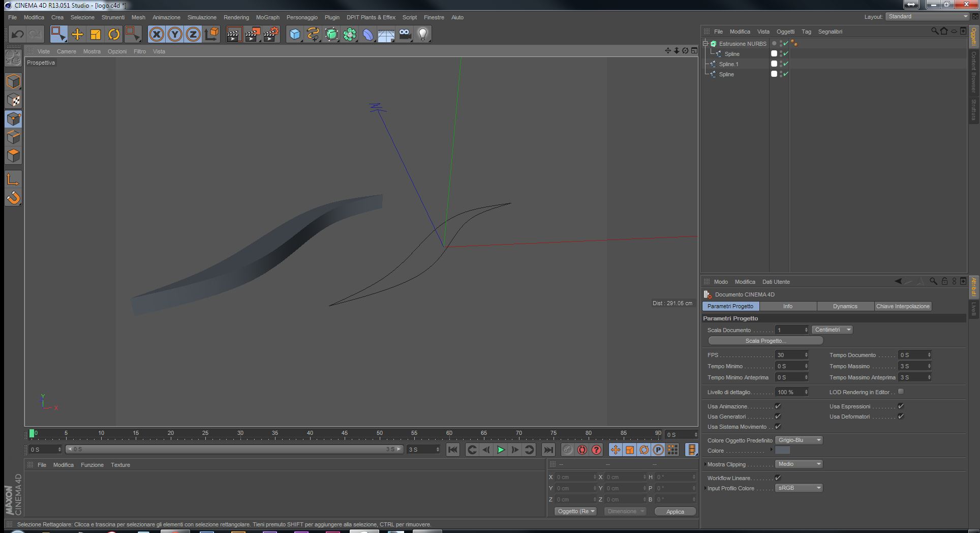Toggle X axis lock button
This screenshot has width=980, height=533.
pos(157,34)
